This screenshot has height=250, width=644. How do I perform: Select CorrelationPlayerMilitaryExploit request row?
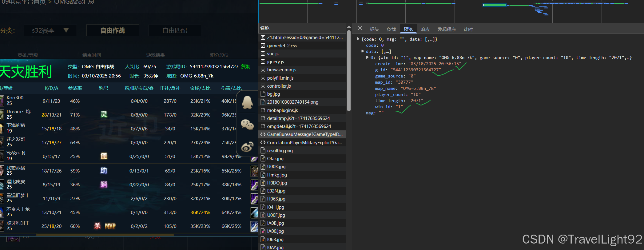click(x=303, y=142)
